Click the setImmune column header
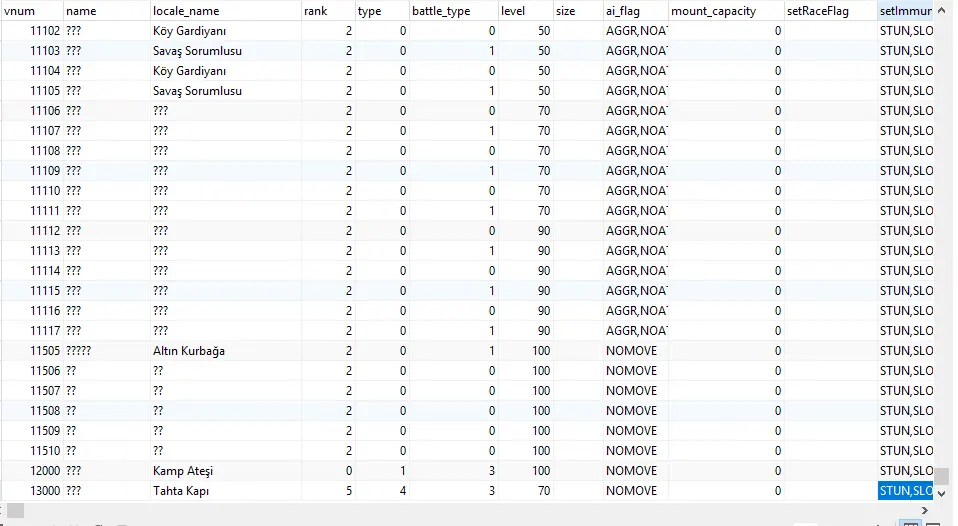 tap(906, 10)
